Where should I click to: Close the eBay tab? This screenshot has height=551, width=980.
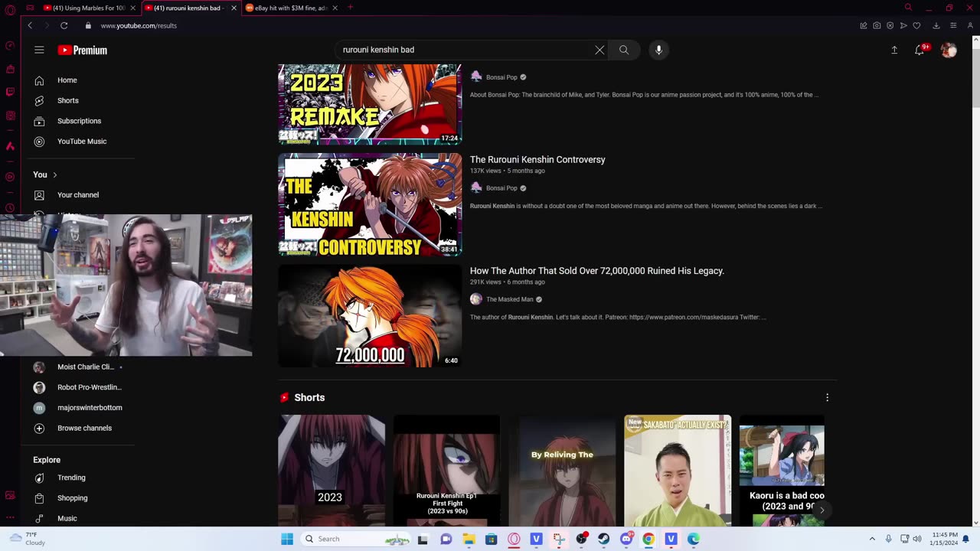pos(335,8)
